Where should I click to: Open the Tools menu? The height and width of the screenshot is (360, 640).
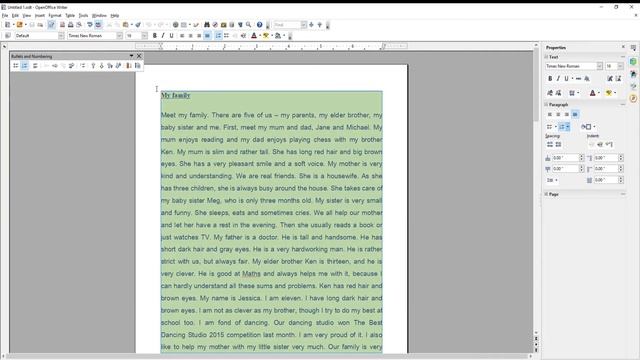83,16
